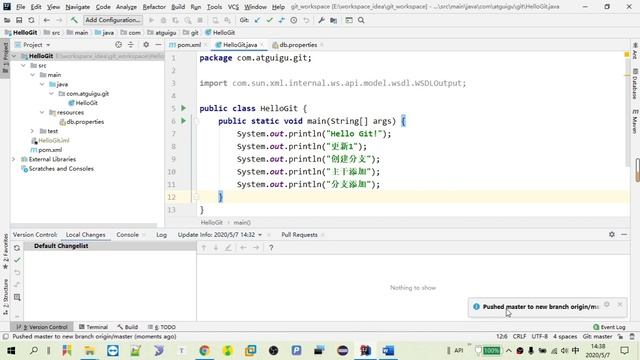
Task: Collapse the main folder
Action: (x=33, y=75)
